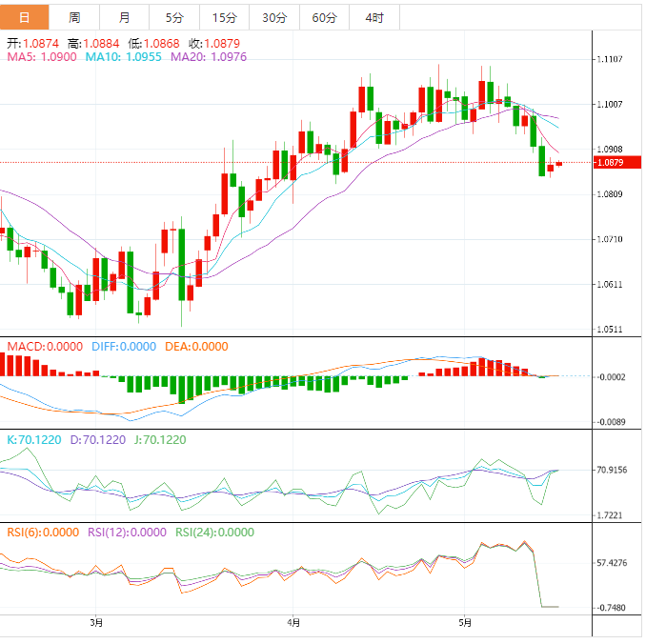Screen dimensions: 646x644
Task: Show the 30分 interval chart
Action: [273, 18]
